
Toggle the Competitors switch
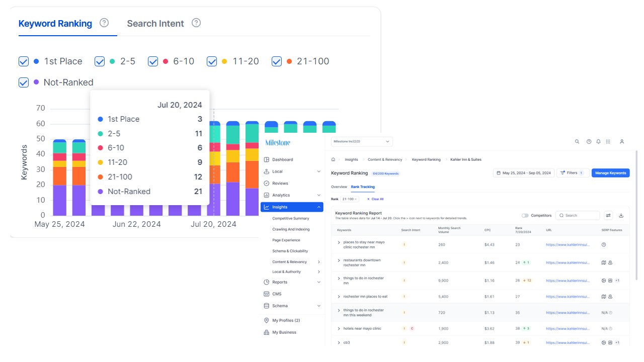(525, 215)
